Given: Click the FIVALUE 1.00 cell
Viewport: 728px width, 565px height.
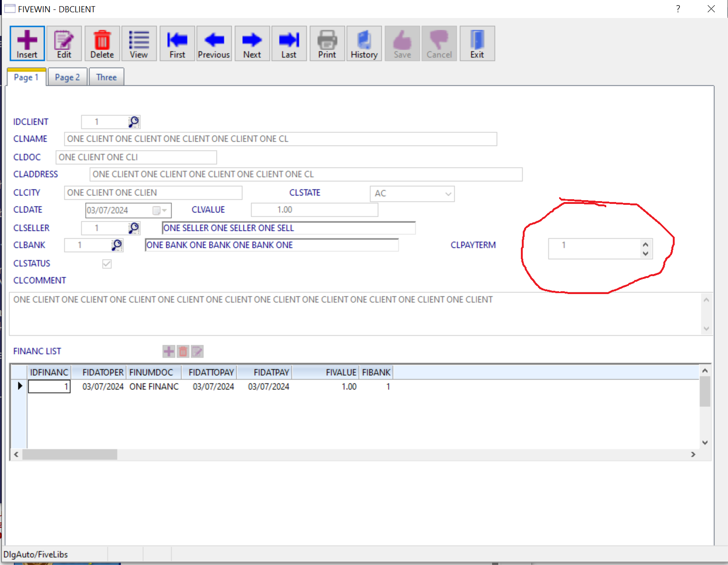Looking at the screenshot, I should coord(326,387).
